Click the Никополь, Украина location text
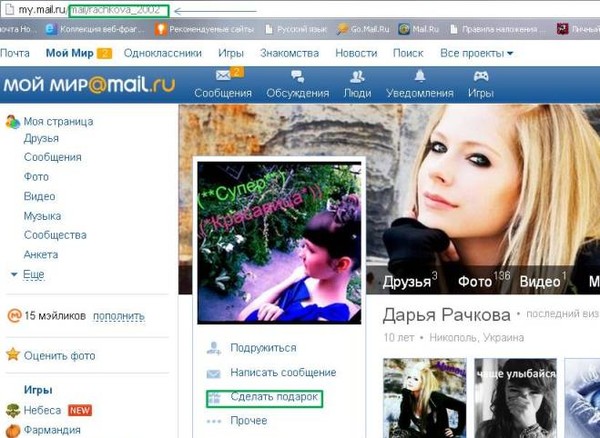Viewport: 600px width, 438px height. coord(476,338)
